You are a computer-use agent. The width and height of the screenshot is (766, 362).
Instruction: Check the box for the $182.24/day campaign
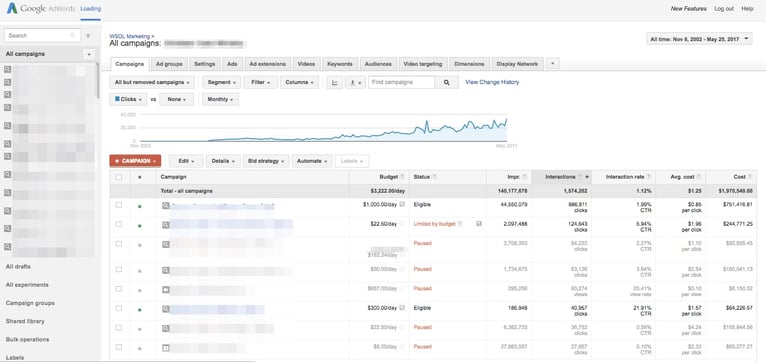[119, 243]
